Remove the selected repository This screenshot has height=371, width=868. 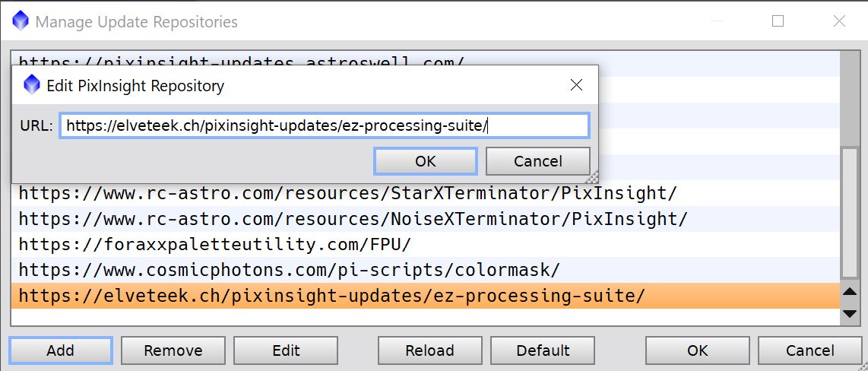click(173, 350)
